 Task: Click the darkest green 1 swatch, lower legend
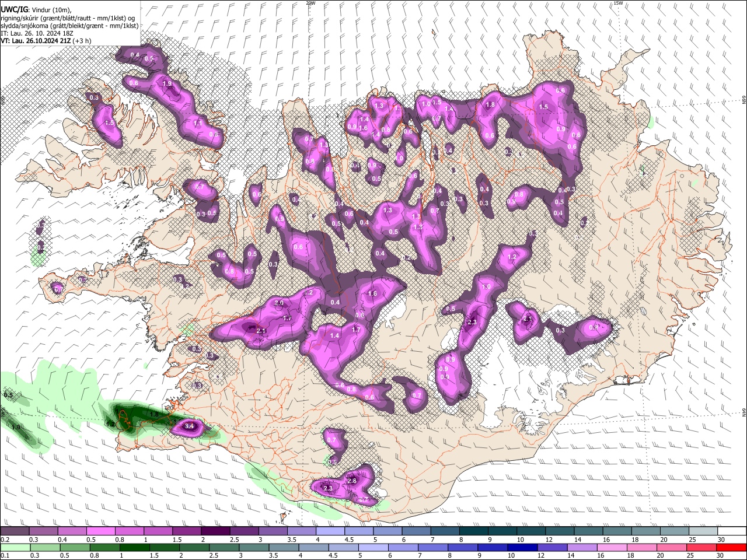click(134, 547)
